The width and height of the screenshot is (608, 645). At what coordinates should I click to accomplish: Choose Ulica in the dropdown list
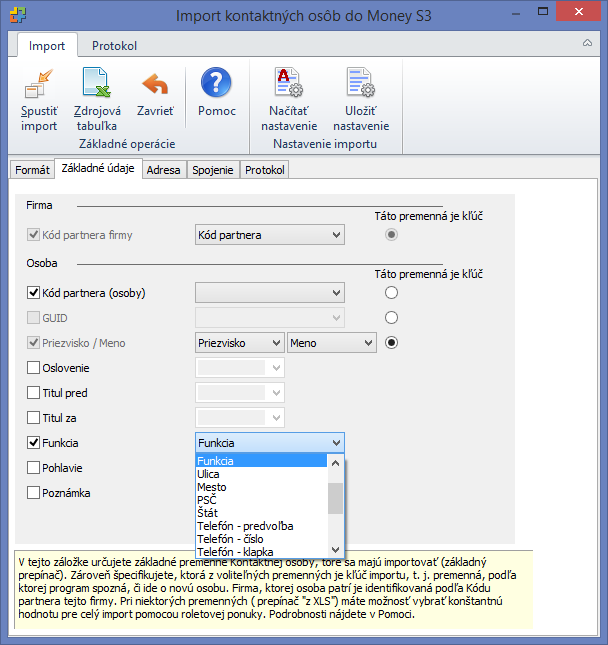pos(262,474)
